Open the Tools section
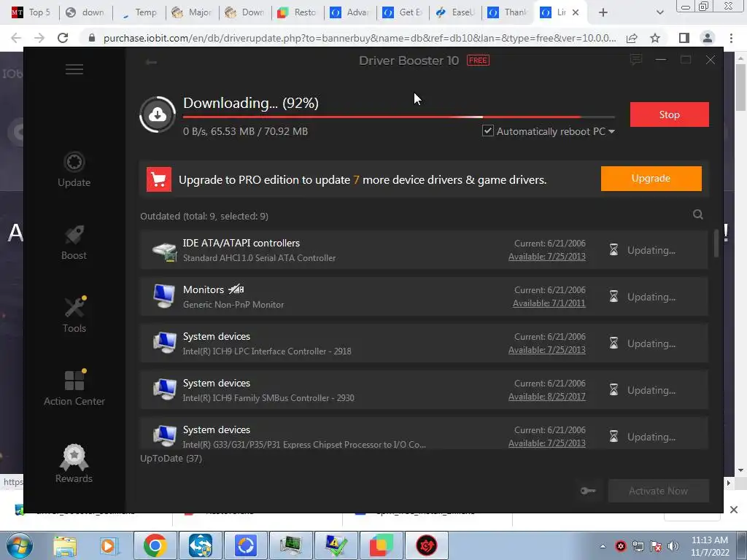The image size is (747, 560). (74, 315)
